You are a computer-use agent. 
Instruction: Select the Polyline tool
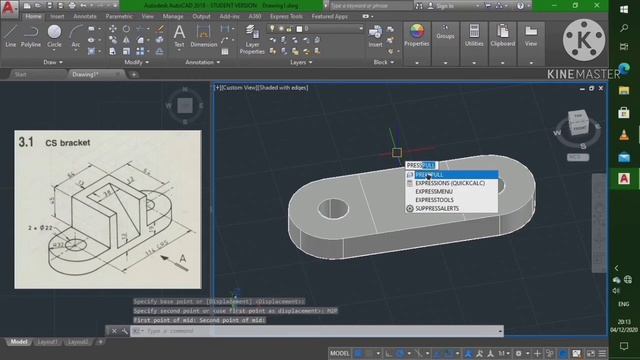point(31,36)
